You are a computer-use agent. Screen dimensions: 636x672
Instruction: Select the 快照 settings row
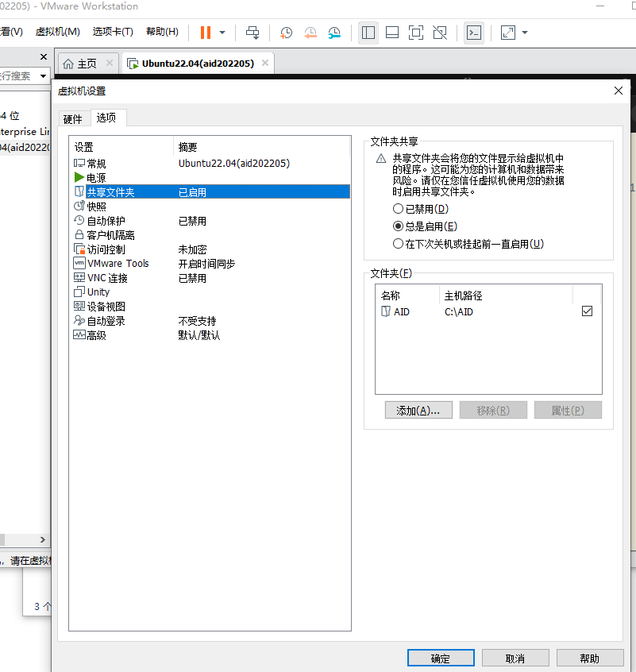211,207
